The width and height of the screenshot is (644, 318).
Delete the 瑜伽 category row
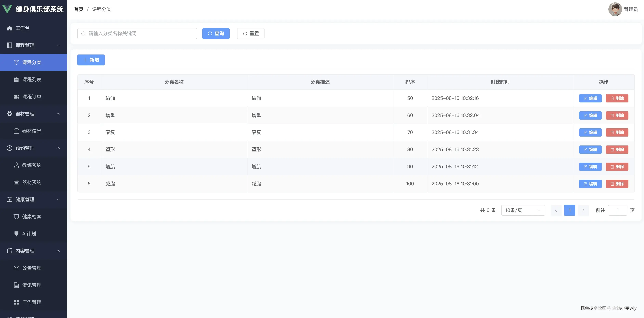pyautogui.click(x=617, y=98)
